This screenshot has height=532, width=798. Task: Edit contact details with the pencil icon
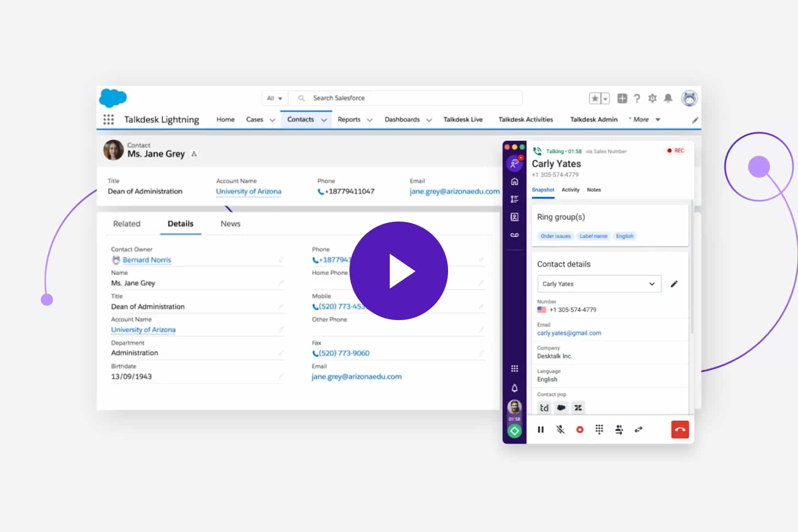pos(674,284)
